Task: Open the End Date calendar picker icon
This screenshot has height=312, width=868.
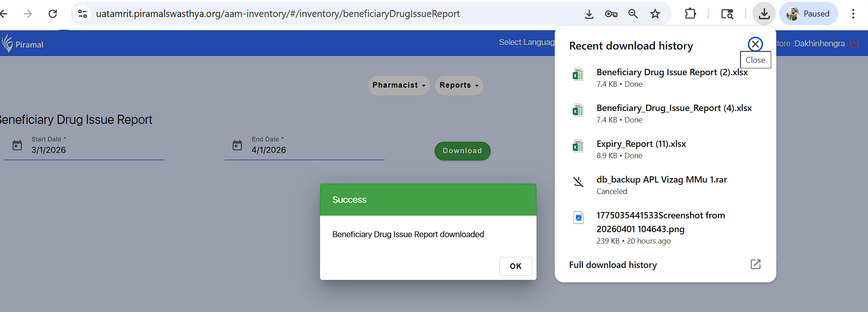Action: [x=237, y=145]
